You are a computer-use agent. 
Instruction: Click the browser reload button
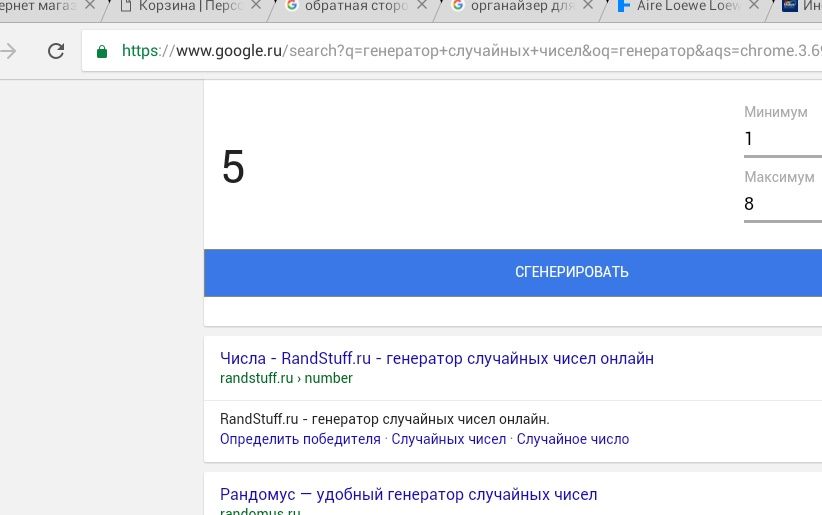click(x=57, y=50)
